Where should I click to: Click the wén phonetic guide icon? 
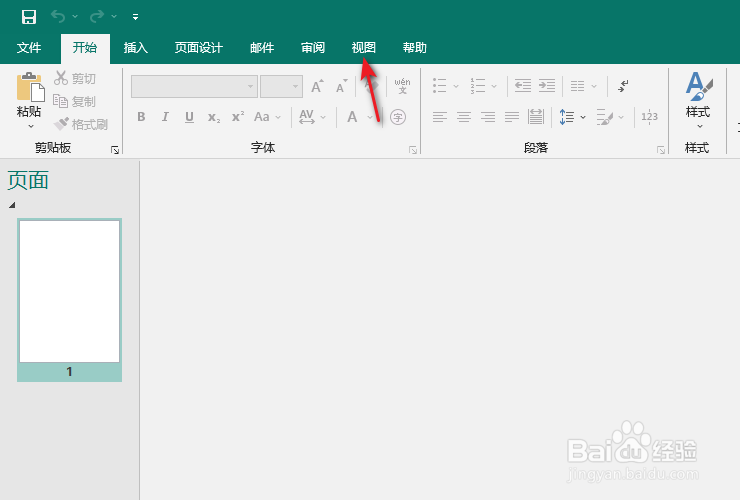click(x=403, y=86)
